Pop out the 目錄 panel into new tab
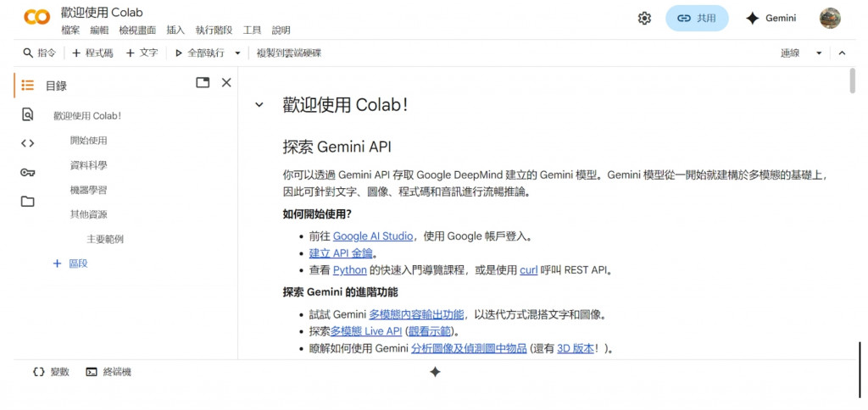This screenshot has width=868, height=410. click(203, 83)
